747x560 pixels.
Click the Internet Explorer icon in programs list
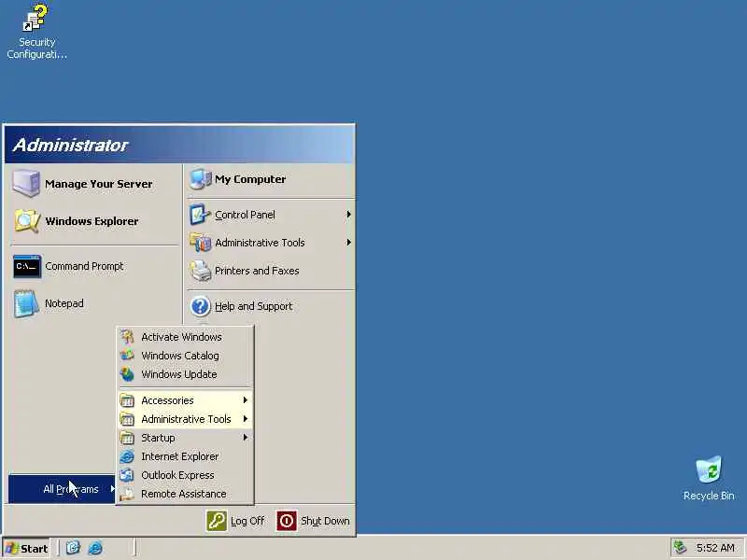pos(127,456)
